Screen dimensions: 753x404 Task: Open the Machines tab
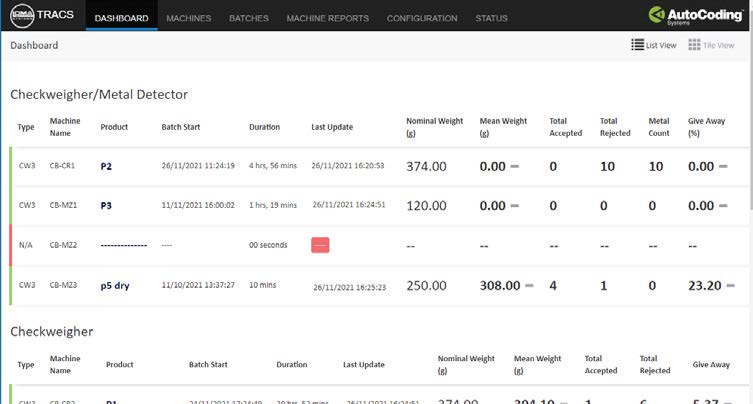click(188, 18)
